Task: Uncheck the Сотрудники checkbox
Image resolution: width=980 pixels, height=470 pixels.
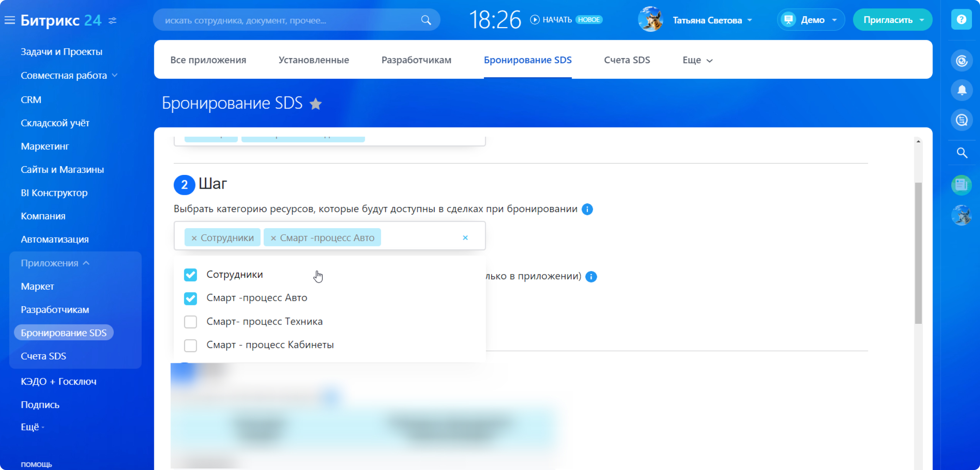Action: pos(190,275)
